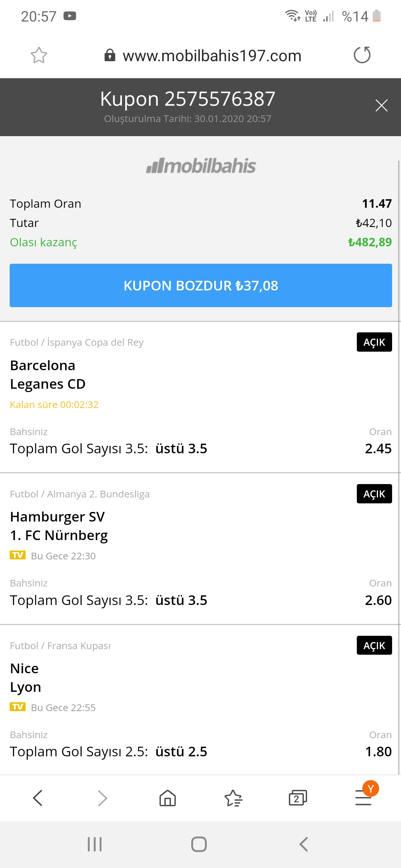
Task: Tap the AÇIK badge on Nice Lyon match
Action: 374,645
